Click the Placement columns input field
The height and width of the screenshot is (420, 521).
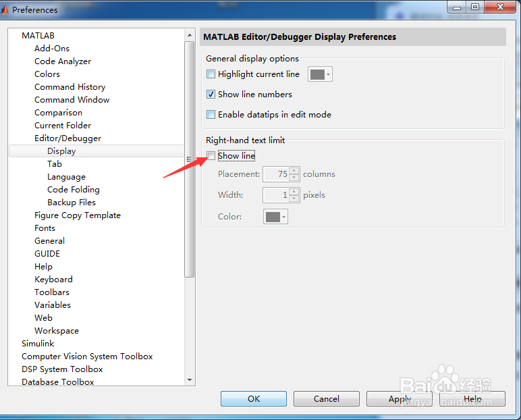276,174
